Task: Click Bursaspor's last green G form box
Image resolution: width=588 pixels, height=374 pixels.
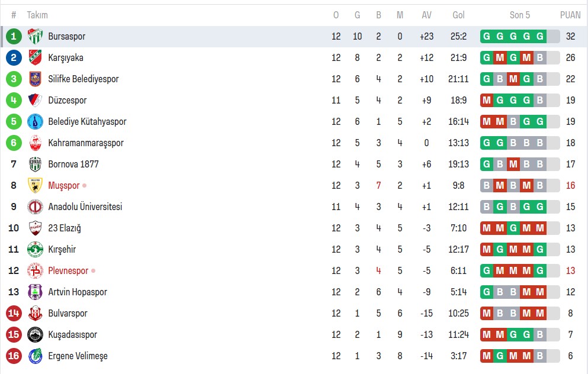Action: point(539,37)
